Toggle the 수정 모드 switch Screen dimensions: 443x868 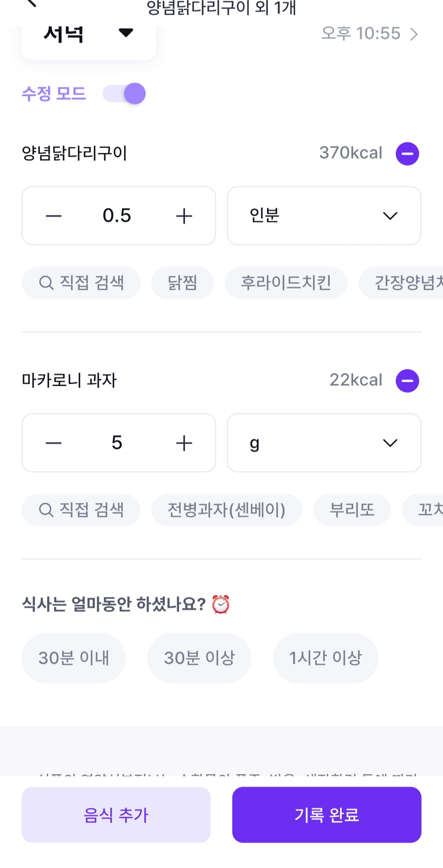[x=124, y=93]
